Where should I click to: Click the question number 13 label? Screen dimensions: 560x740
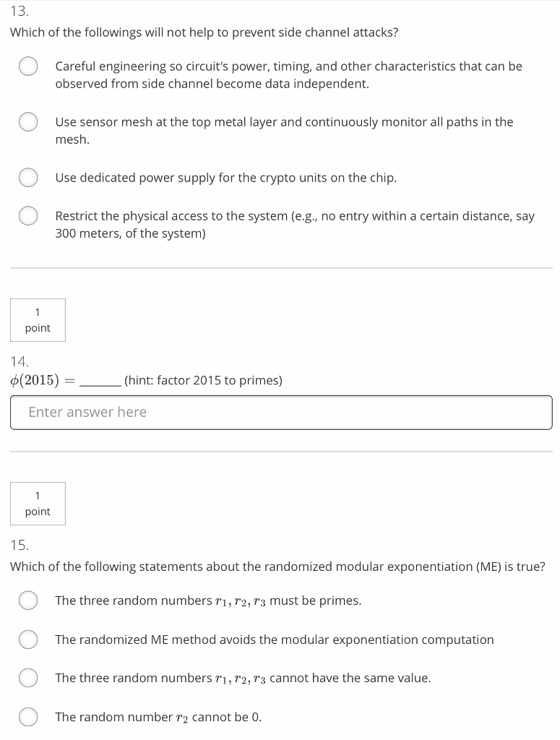pos(19,12)
